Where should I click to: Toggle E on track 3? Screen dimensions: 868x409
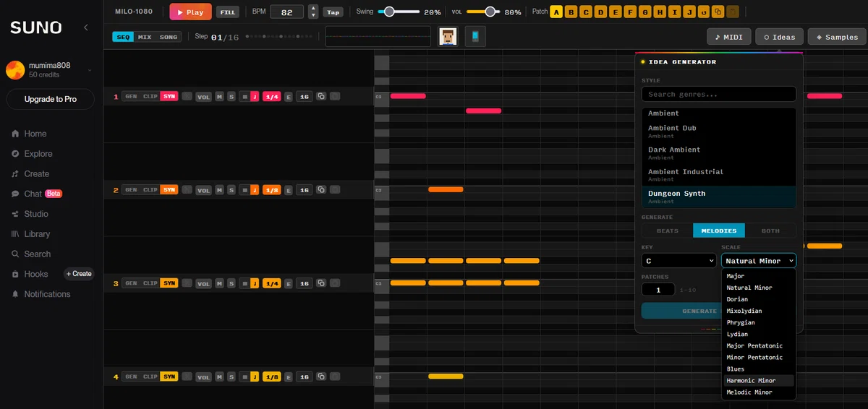point(289,283)
